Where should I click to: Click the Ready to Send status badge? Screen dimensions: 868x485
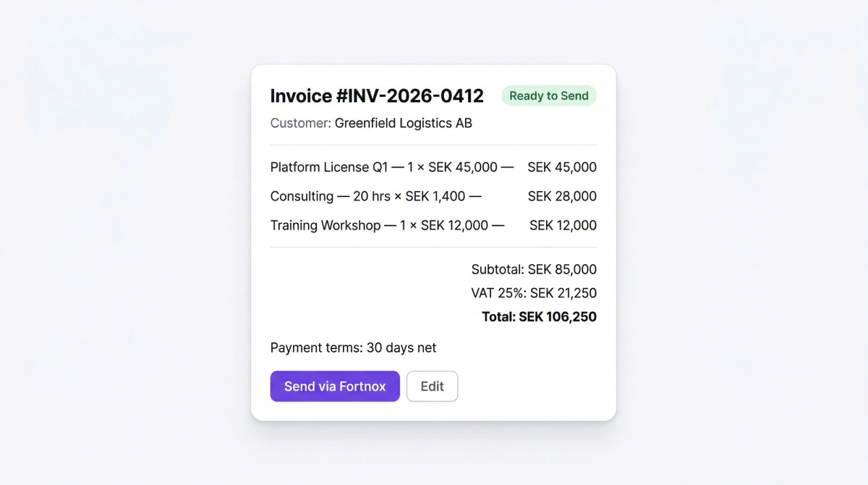click(548, 95)
